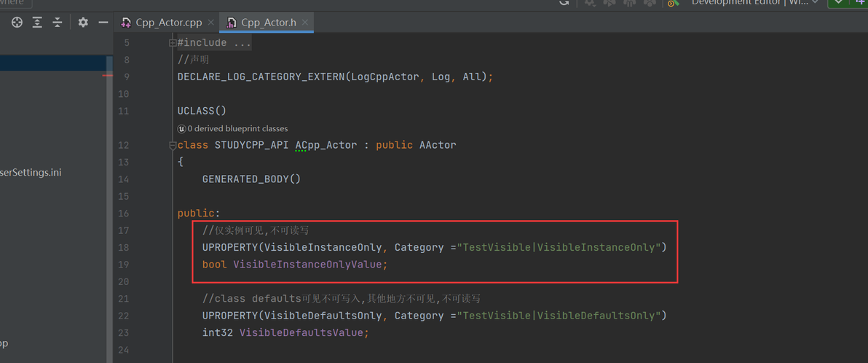Open project panel gear settings
868x363 pixels.
pyautogui.click(x=83, y=23)
